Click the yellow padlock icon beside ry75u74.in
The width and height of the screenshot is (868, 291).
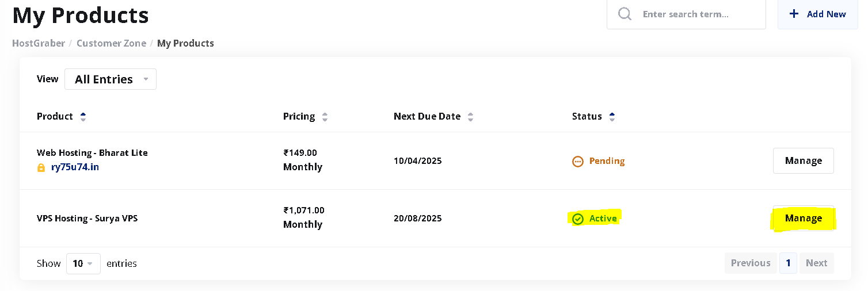click(x=41, y=167)
